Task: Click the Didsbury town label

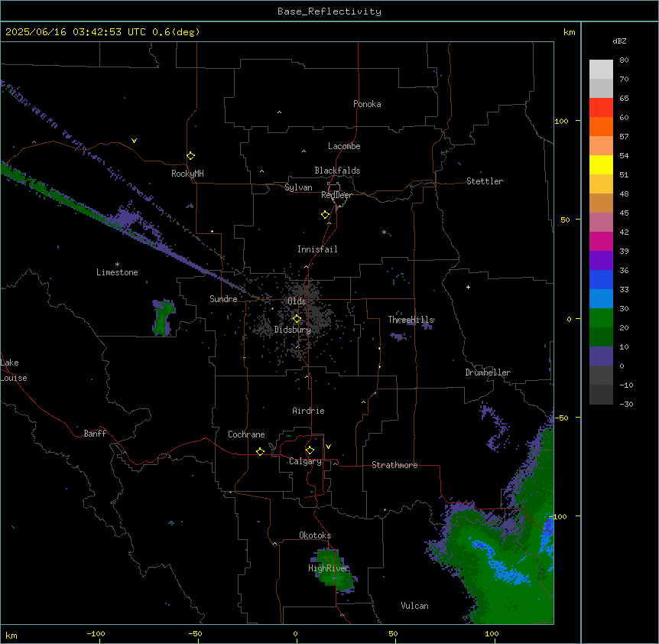Action: 293,330
